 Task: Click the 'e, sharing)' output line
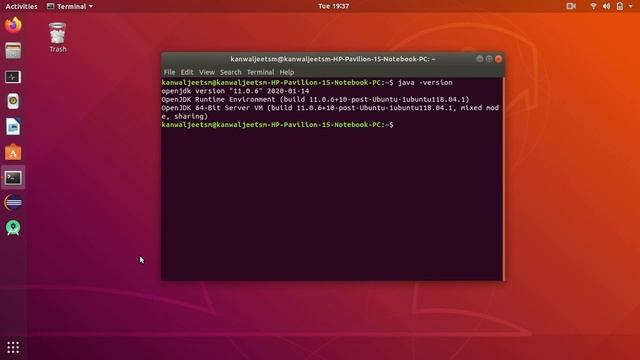click(x=184, y=116)
